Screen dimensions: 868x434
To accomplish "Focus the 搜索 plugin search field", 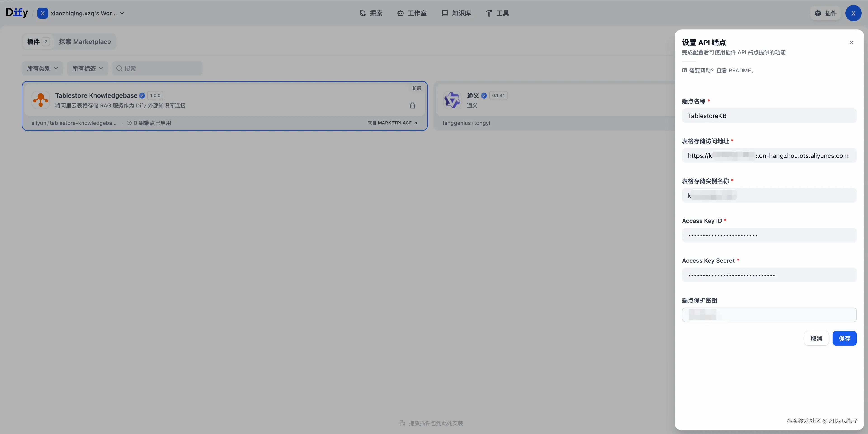I will [x=157, y=69].
